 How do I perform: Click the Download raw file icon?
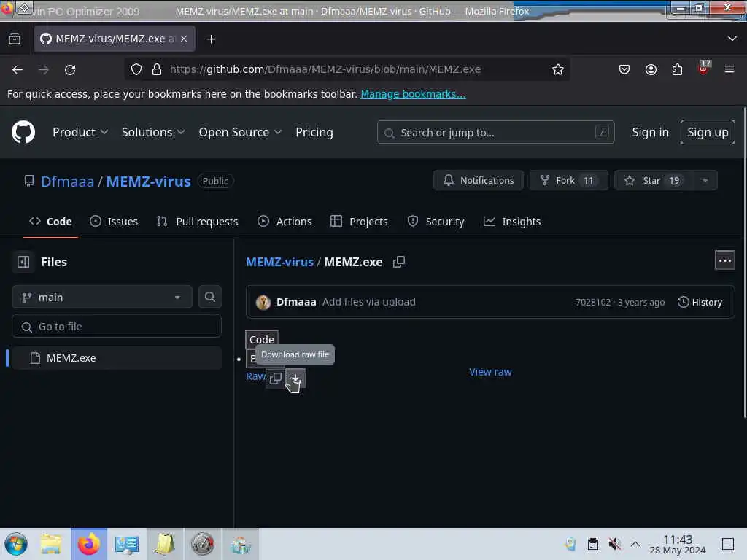pos(295,379)
